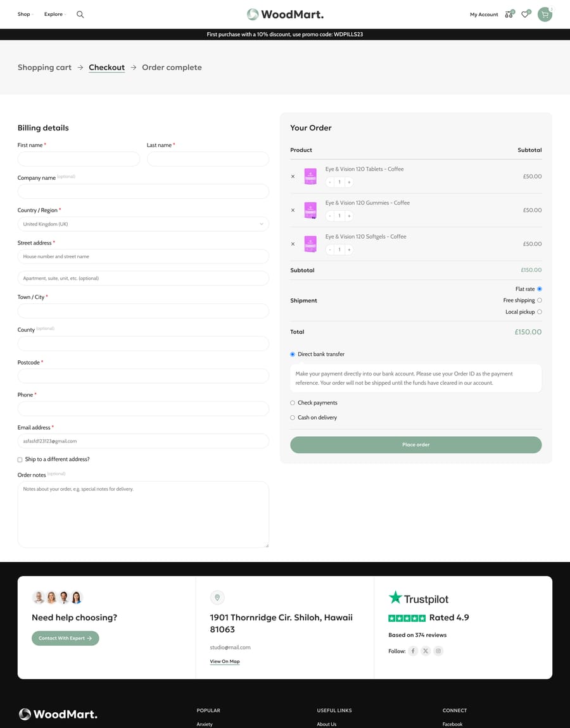Viewport: 570px width, 728px height.
Task: Click the Apartment, suite, unit field
Action: pyautogui.click(x=143, y=278)
